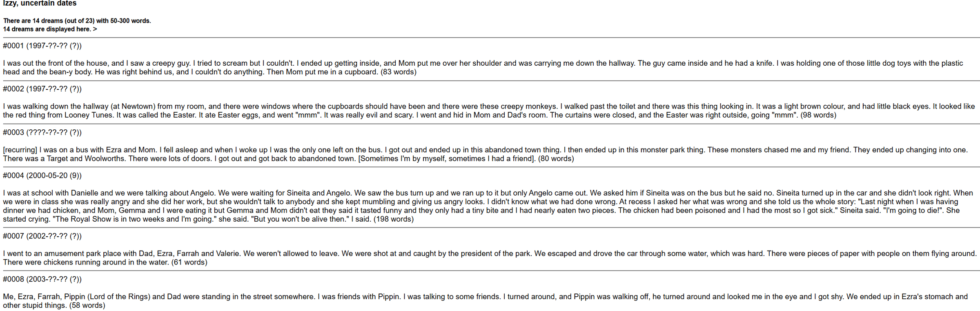This screenshot has height=311, width=980.
Task: Click the "(198 words)" count in dream #0004
Action: pyautogui.click(x=394, y=220)
